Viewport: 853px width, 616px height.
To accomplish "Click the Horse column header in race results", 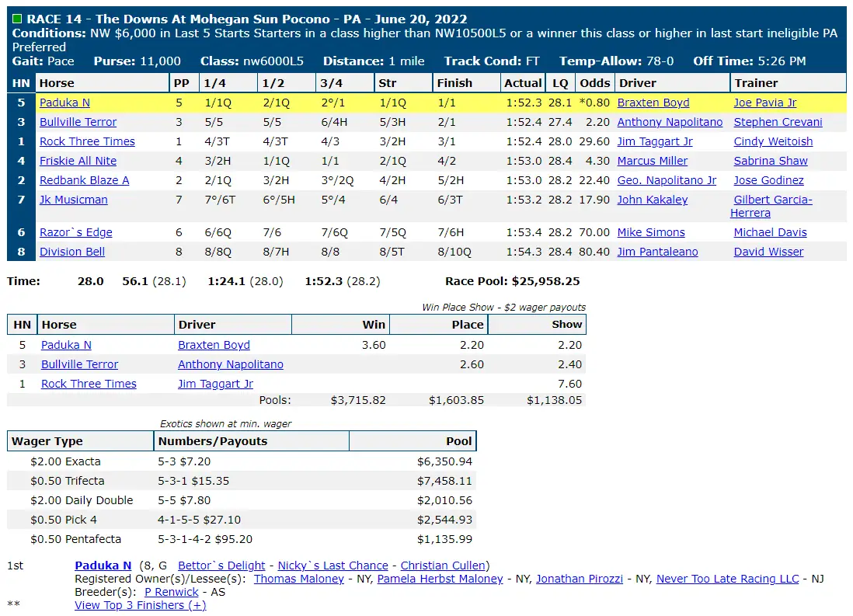I will coord(103,83).
